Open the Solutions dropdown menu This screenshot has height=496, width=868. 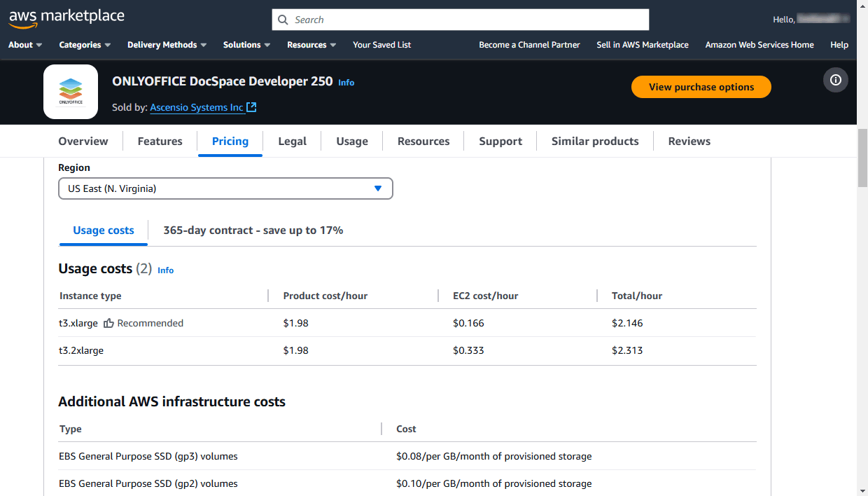tap(246, 45)
